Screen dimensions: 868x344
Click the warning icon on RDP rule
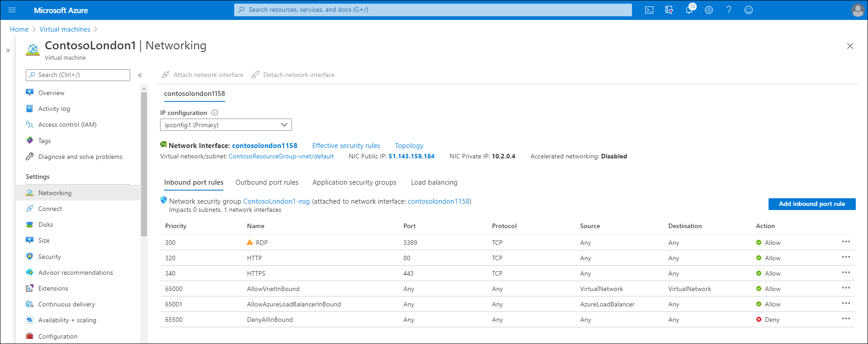click(x=250, y=243)
